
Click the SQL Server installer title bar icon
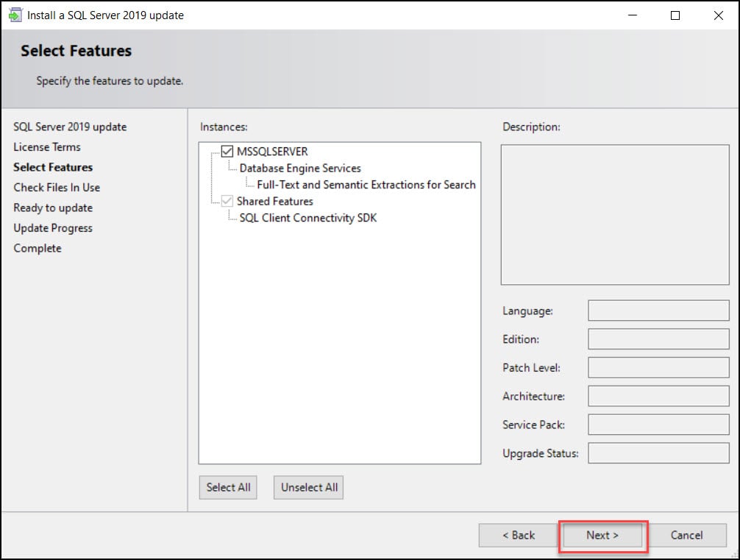pyautogui.click(x=15, y=15)
